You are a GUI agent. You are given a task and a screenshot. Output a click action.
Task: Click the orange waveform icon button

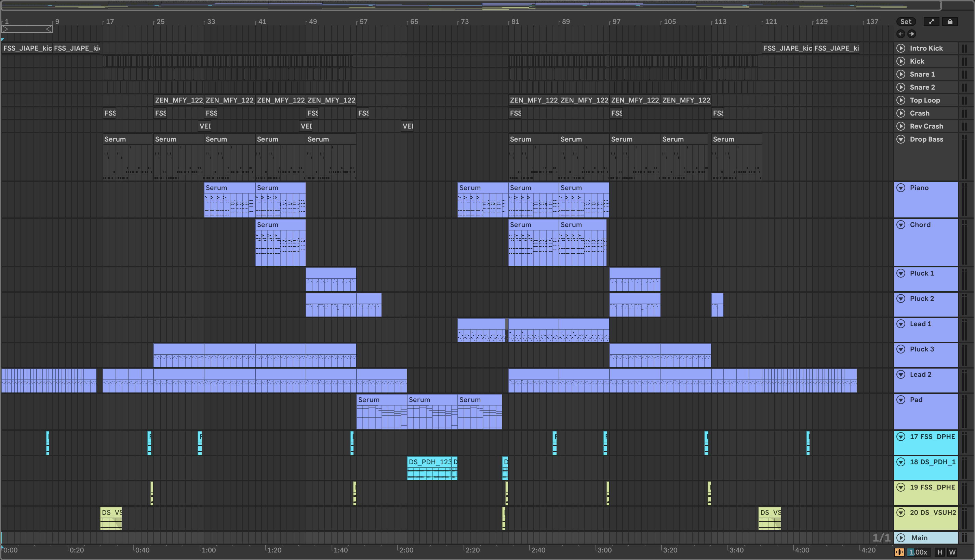pyautogui.click(x=899, y=552)
